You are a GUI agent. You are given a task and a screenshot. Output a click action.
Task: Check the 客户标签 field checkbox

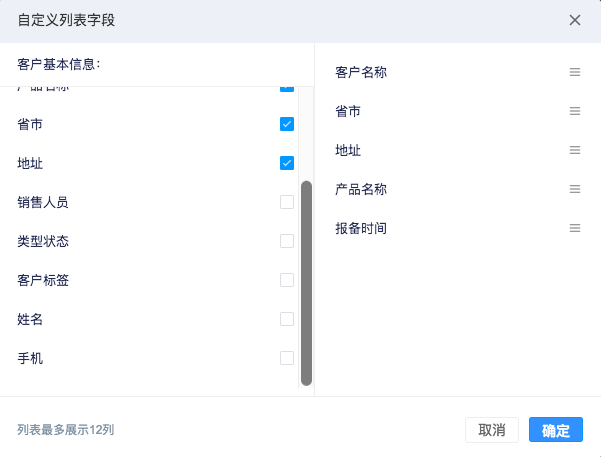(x=287, y=280)
